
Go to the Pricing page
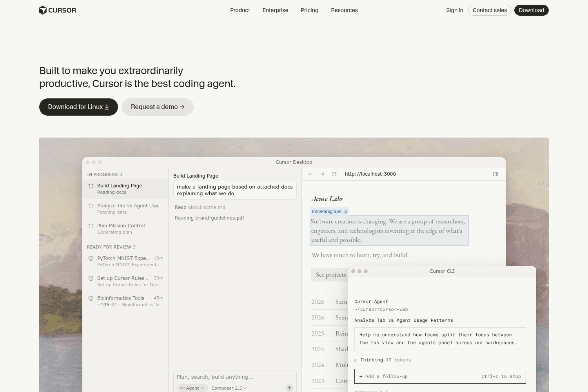tap(310, 10)
